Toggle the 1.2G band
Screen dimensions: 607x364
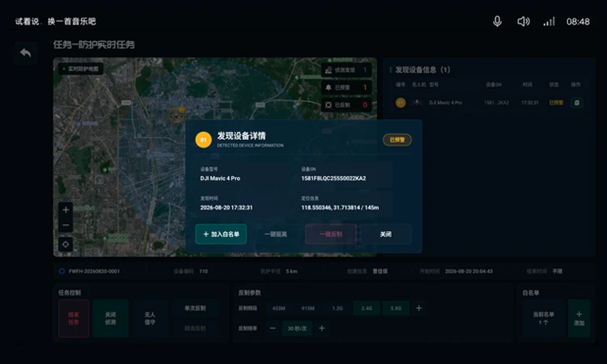337,308
